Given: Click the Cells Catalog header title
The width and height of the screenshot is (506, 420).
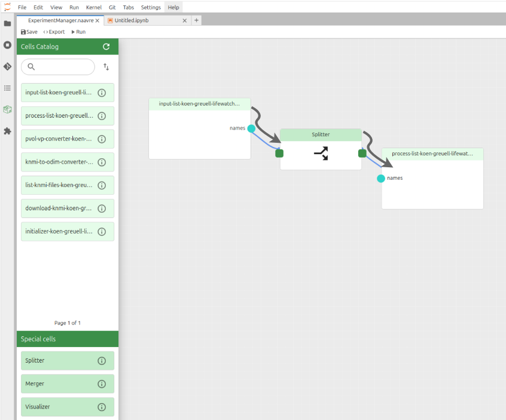Looking at the screenshot, I should (39, 47).
